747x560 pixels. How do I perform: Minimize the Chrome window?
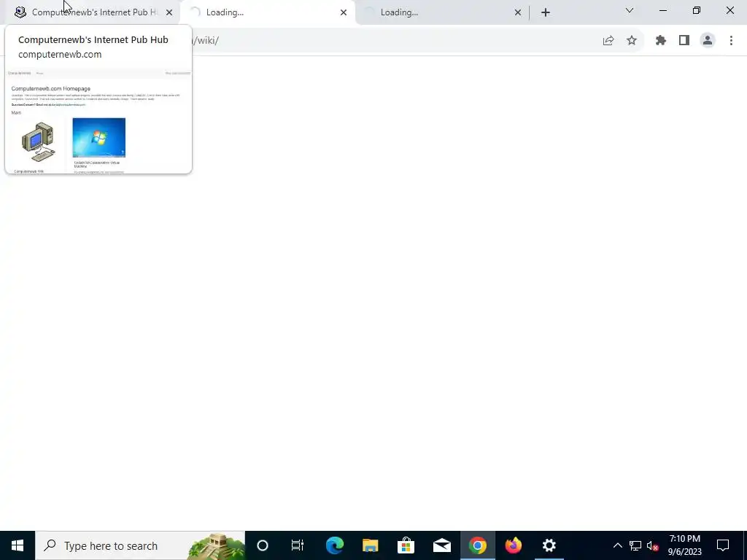(662, 10)
